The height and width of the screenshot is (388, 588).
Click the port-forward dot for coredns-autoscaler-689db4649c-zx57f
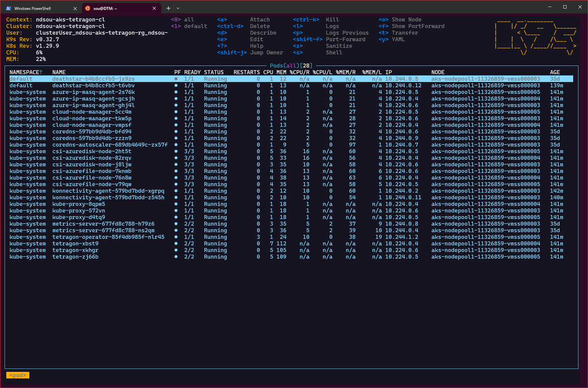[x=176, y=145]
